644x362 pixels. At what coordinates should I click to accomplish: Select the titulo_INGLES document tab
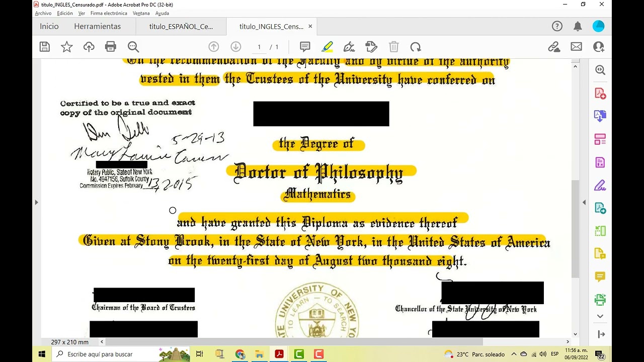271,26
